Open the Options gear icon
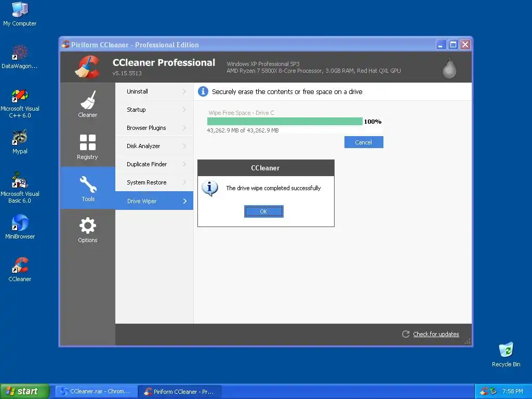Image resolution: width=532 pixels, height=399 pixels. [87, 225]
